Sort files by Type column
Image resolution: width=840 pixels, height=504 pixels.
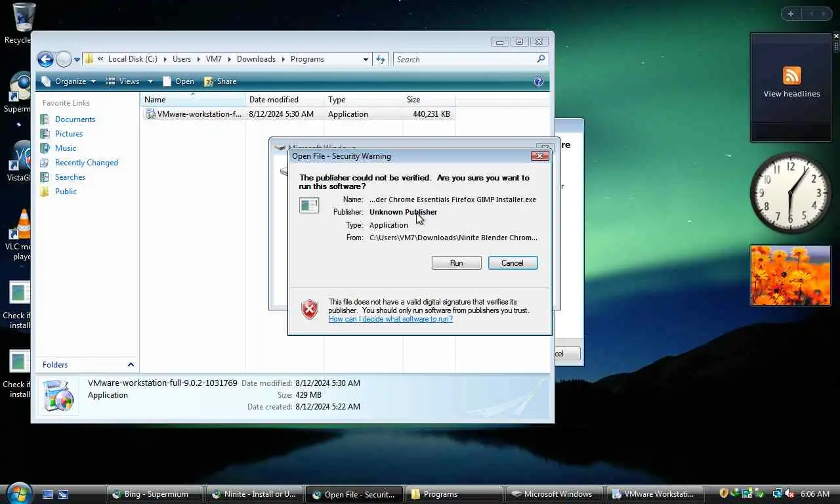pyautogui.click(x=364, y=100)
